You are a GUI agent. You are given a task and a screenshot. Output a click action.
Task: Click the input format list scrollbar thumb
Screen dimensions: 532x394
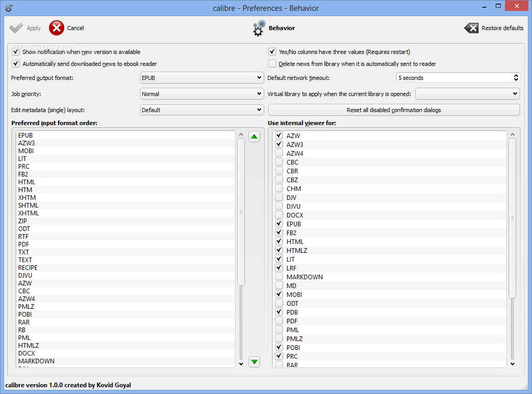tap(241, 212)
